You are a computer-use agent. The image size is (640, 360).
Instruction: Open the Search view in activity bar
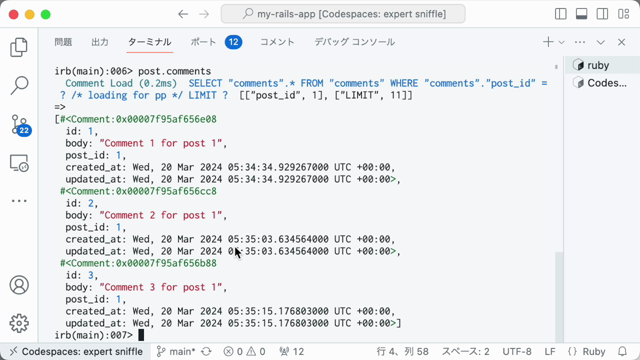point(19,86)
